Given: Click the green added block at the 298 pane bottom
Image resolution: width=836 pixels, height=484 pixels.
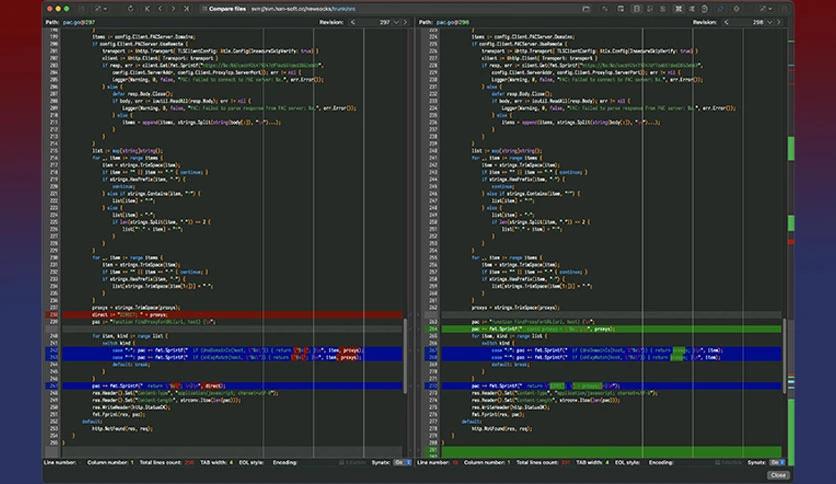Looking at the screenshot, I should (611, 452).
